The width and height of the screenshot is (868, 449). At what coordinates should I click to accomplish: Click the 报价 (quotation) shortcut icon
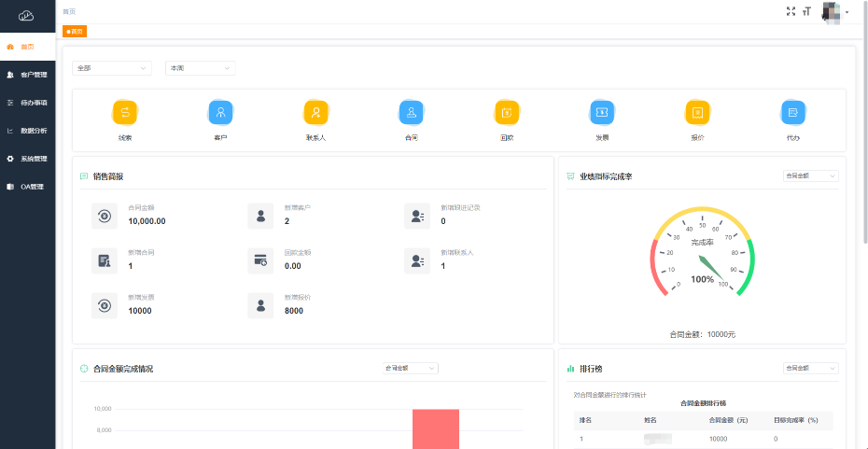[x=697, y=112]
